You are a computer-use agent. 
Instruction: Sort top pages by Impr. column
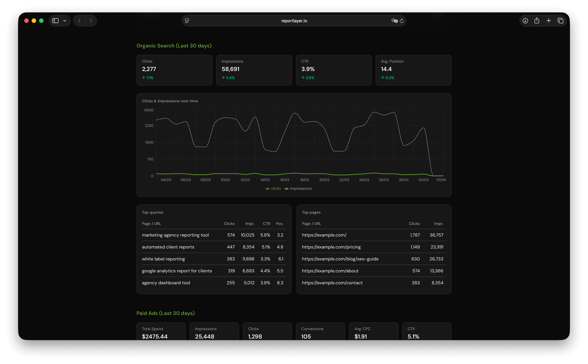(439, 224)
